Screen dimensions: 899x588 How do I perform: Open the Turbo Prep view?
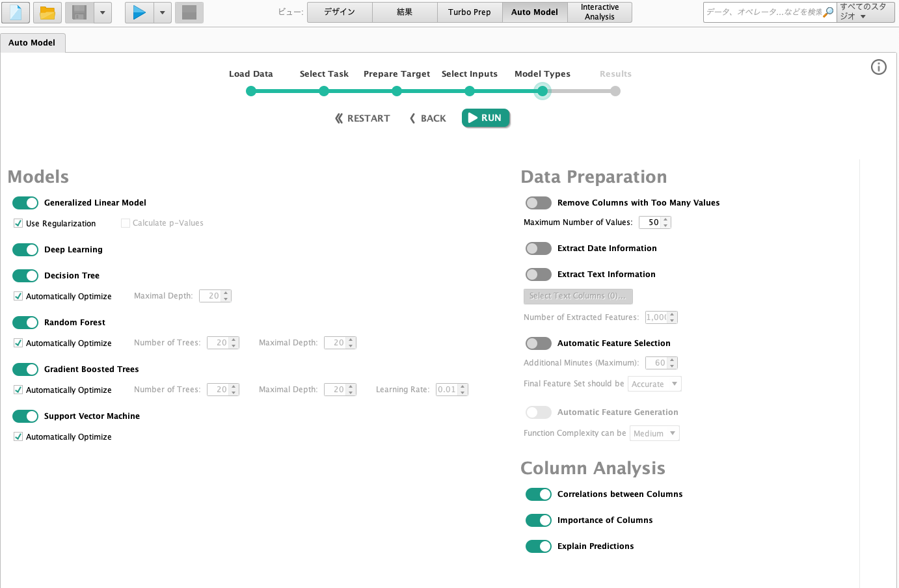click(x=470, y=12)
